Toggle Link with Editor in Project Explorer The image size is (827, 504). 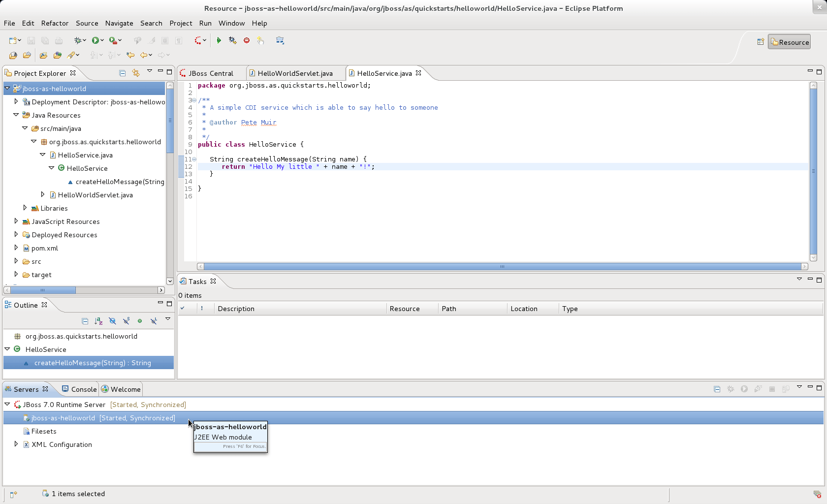click(x=136, y=73)
